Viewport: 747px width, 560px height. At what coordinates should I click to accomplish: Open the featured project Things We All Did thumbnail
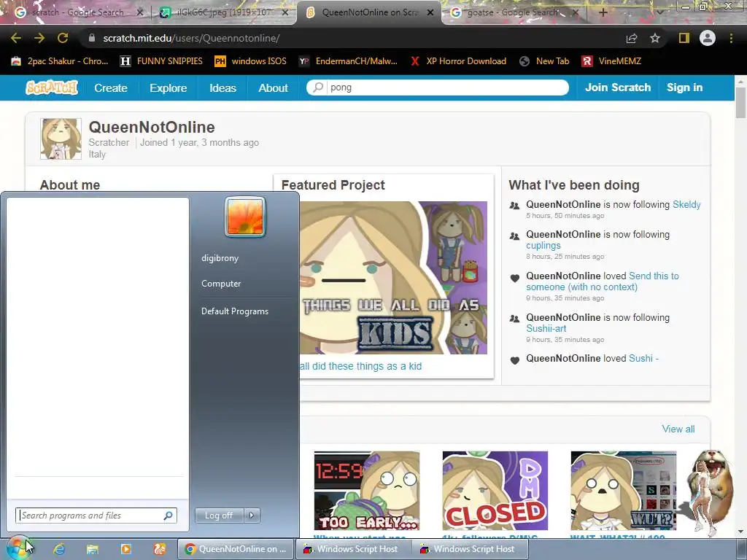393,278
